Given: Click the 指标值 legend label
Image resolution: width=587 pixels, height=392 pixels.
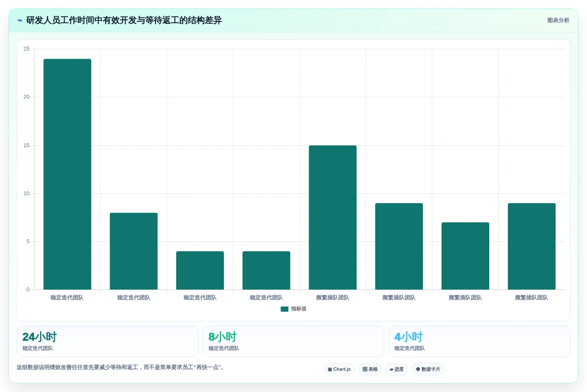Looking at the screenshot, I should 299,309.
